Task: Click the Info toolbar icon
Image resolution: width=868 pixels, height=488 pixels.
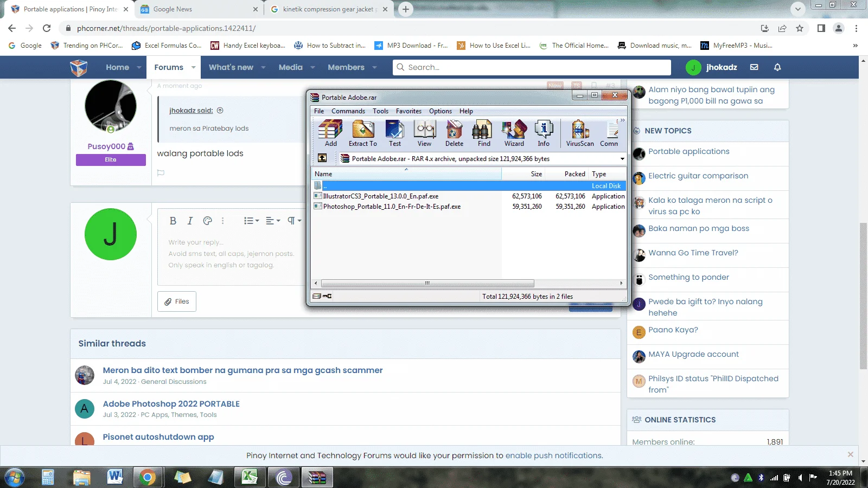Action: pos(544,133)
